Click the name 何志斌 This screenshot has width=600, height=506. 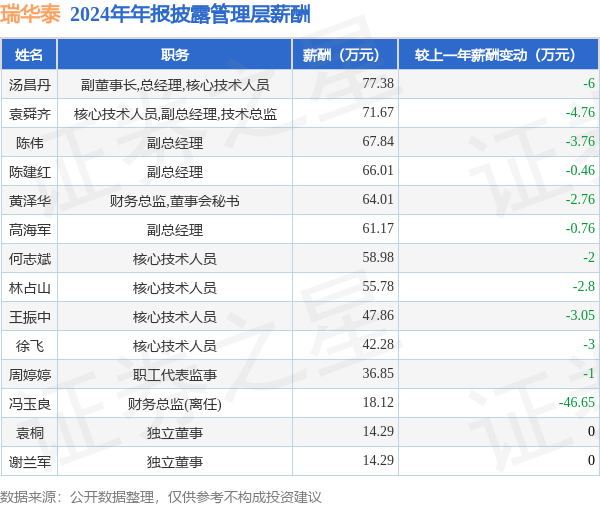tap(30, 259)
